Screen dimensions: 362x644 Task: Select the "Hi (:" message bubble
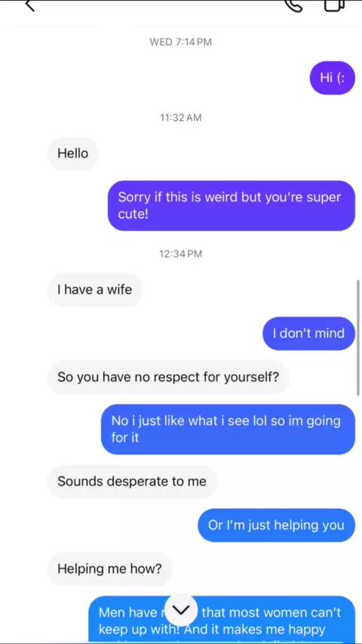[332, 78]
